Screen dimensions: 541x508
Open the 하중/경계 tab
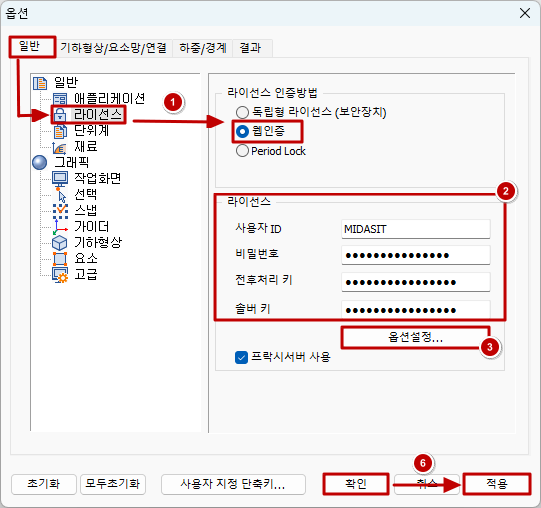203,48
